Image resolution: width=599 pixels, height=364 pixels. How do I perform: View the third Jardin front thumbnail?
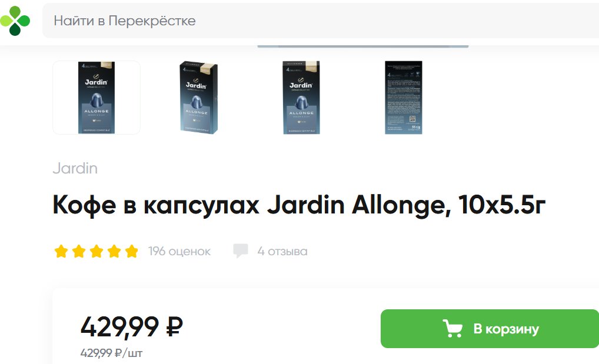(x=301, y=98)
